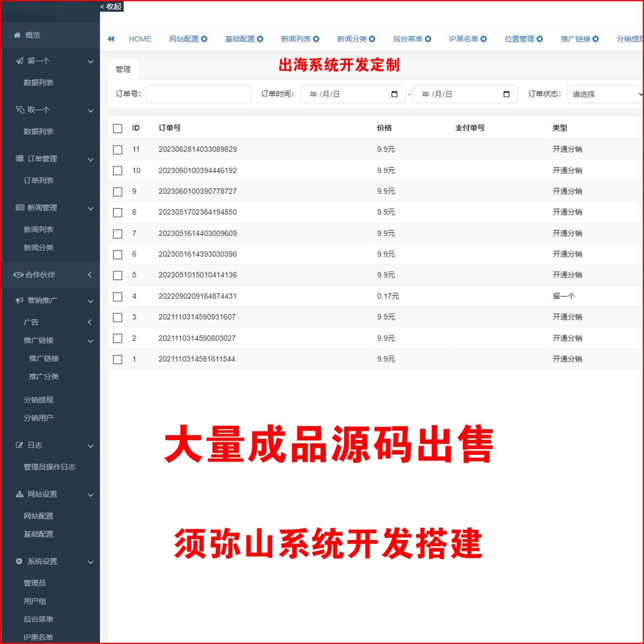This screenshot has height=644, width=644.
Task: Tick the checkbox for order ID 11
Action: click(x=118, y=150)
